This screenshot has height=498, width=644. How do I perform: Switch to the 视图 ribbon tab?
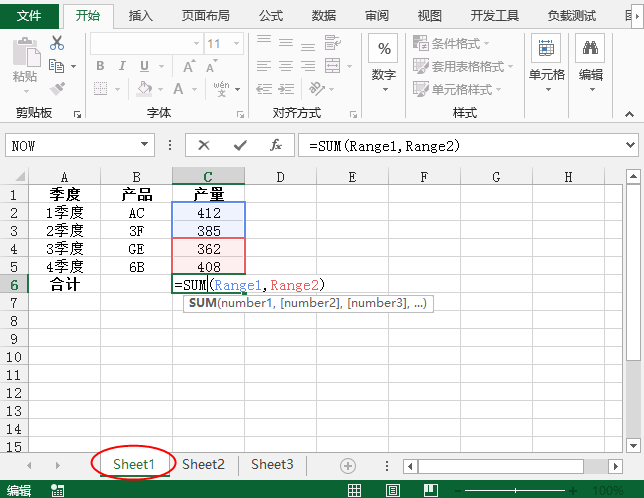430,16
